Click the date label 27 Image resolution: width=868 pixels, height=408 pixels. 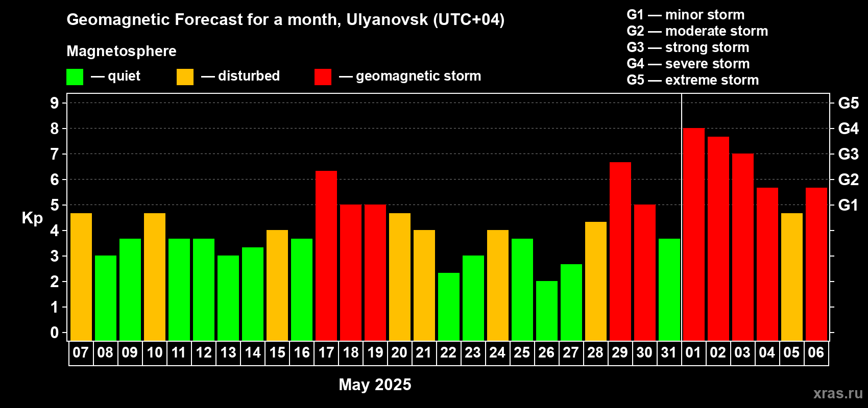click(x=571, y=352)
